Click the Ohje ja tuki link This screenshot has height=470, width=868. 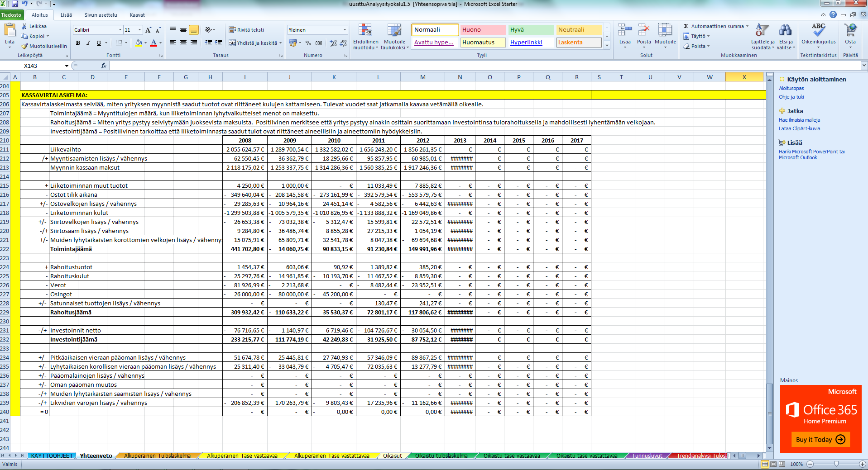791,97
